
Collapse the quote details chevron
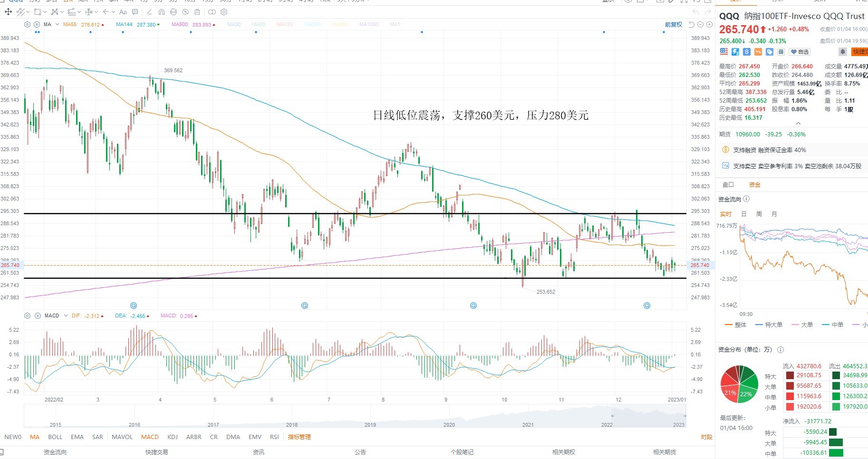point(798,123)
